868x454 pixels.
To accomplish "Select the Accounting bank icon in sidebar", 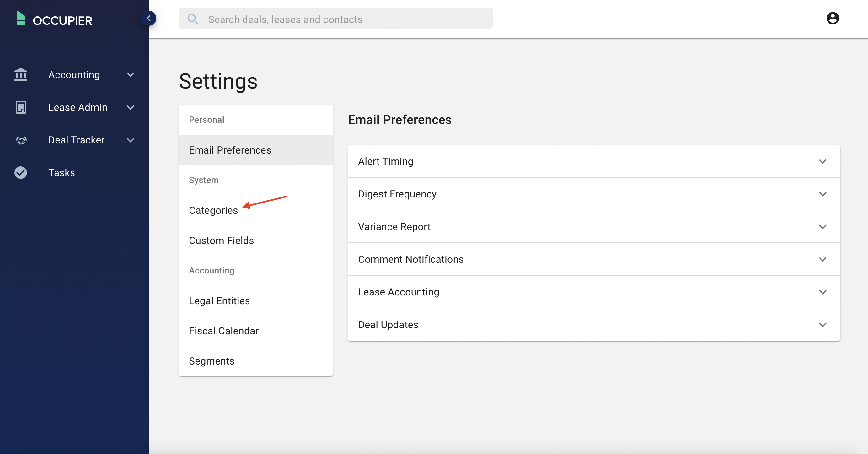I will (x=20, y=74).
